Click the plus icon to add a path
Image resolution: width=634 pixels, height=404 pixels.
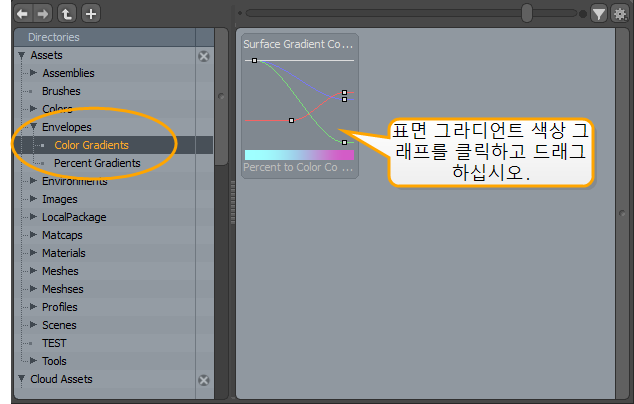tap(90, 14)
